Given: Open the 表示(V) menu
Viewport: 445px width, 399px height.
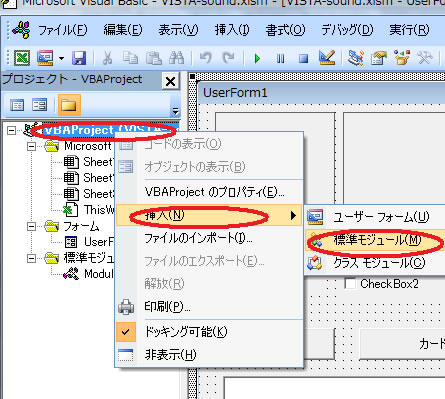Looking at the screenshot, I should [x=178, y=30].
